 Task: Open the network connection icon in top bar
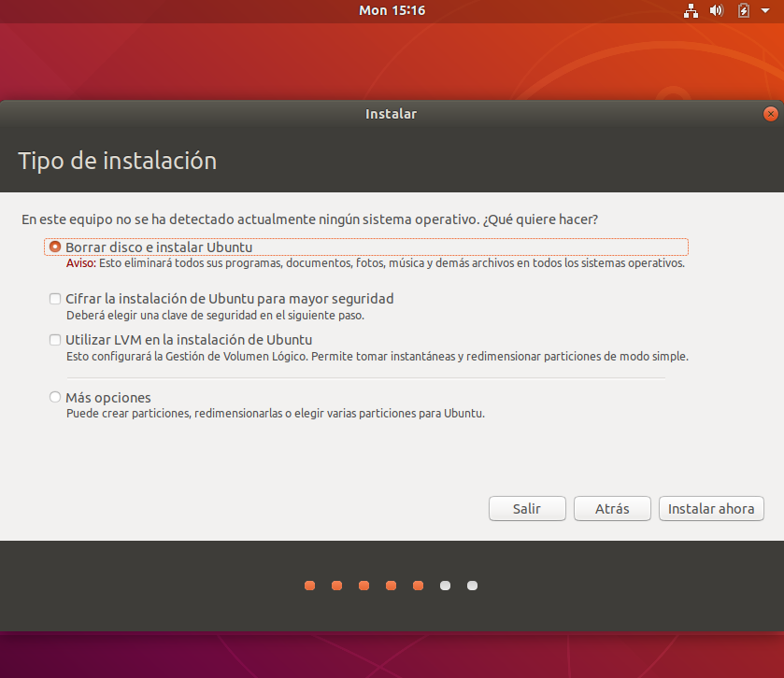691,10
